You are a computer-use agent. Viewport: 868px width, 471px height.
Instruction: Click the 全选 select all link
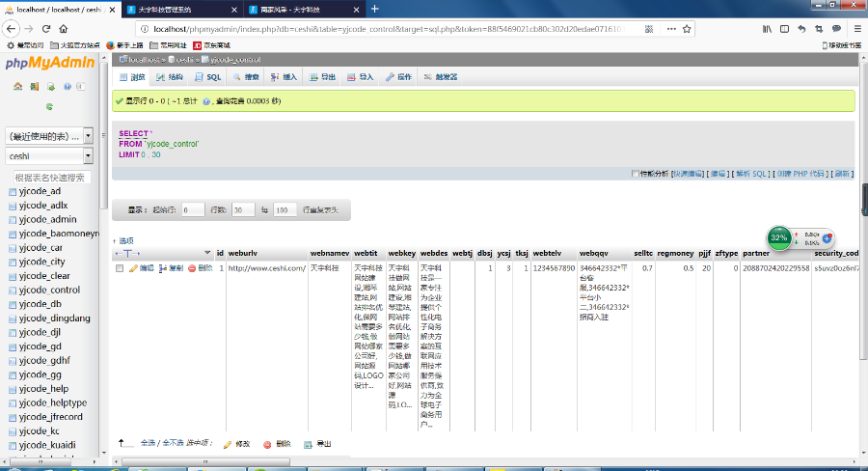tap(149, 444)
